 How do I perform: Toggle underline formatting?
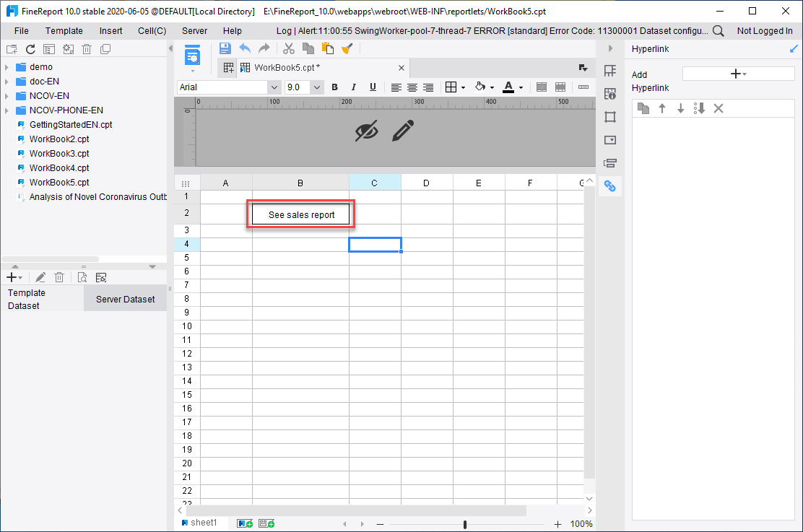point(373,87)
